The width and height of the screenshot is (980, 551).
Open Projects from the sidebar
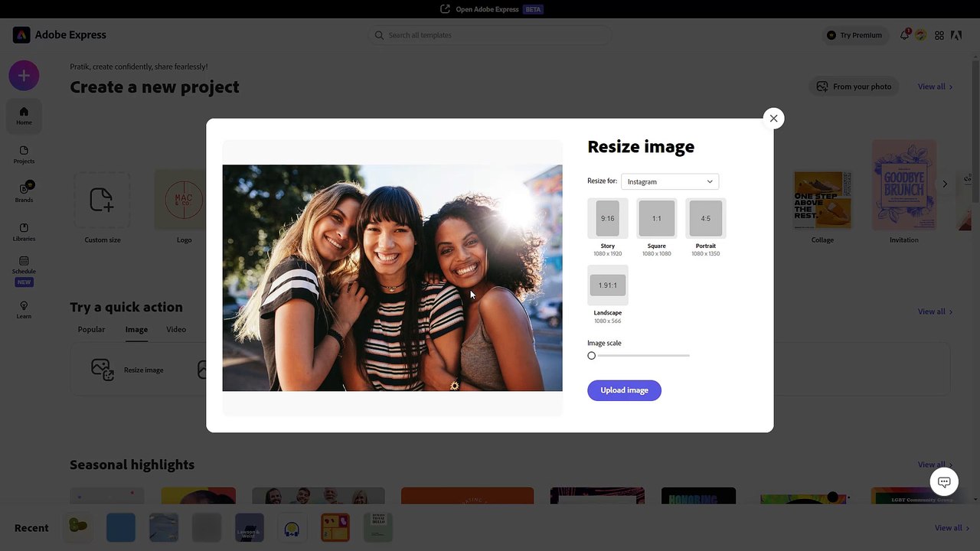(x=24, y=155)
